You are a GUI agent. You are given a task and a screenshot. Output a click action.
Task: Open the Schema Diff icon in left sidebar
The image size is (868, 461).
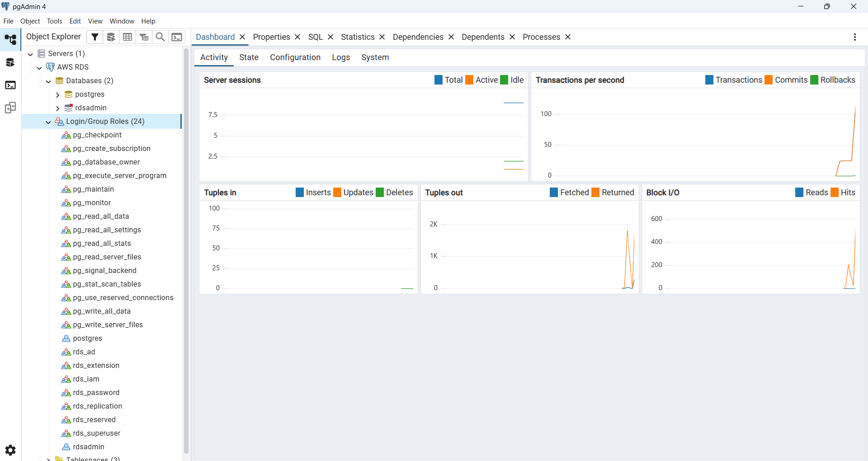(x=10, y=108)
